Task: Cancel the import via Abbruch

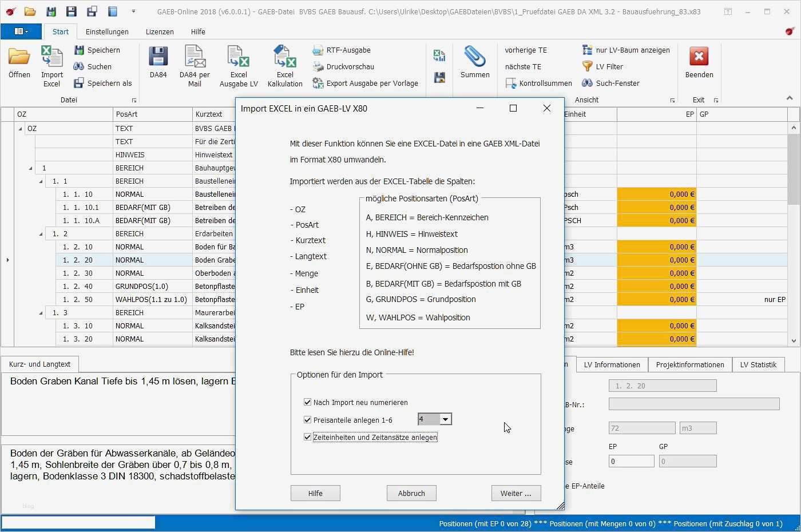Action: pyautogui.click(x=411, y=493)
